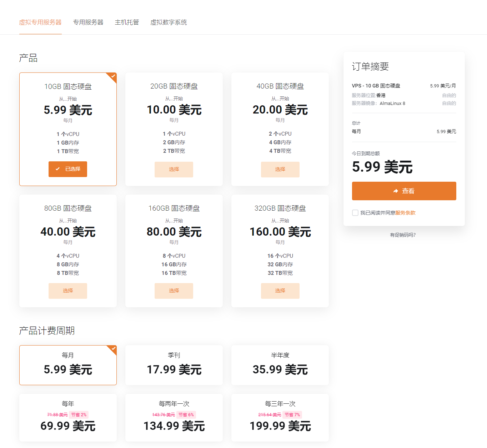The width and height of the screenshot is (487, 448).
Task: Select 每年 billing cycle at 69.99 美元
Action: 68,418
